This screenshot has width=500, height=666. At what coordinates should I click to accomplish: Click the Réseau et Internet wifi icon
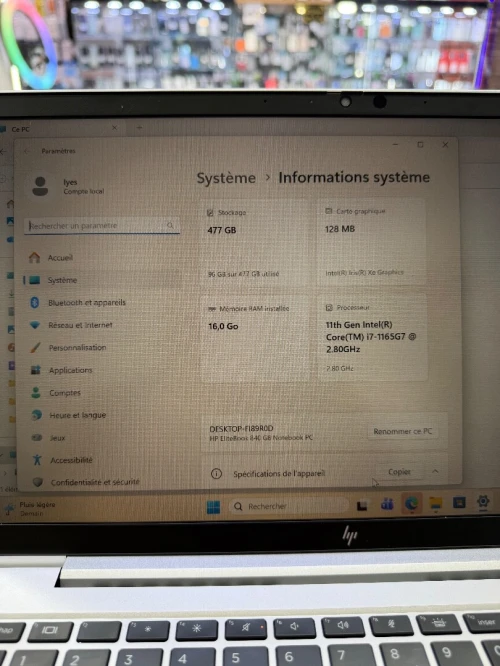coord(35,325)
